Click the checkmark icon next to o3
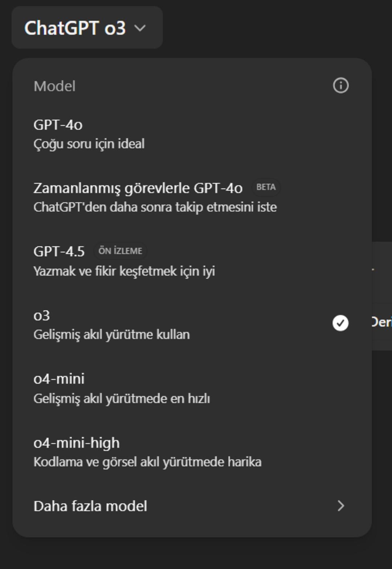This screenshot has width=392, height=569. [x=340, y=323]
